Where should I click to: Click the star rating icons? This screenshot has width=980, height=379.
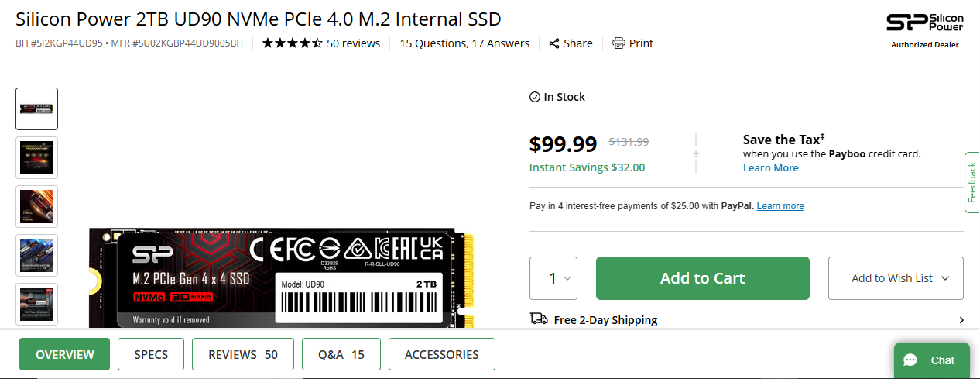[292, 43]
